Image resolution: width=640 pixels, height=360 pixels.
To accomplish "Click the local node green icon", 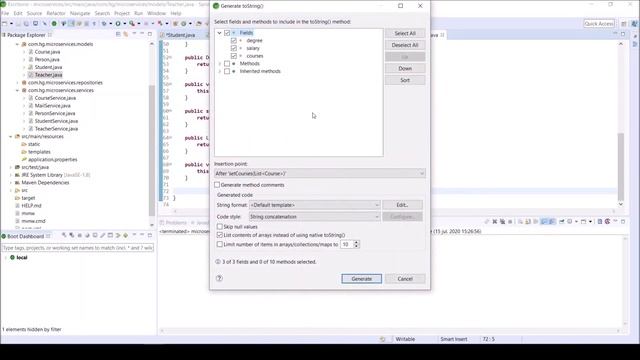I will click(x=12, y=258).
